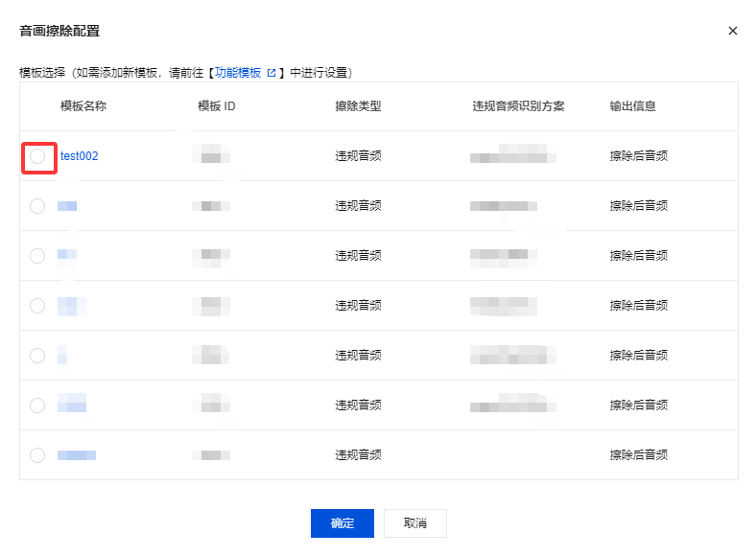756x556 pixels.
Task: Click 确定 to confirm the selection
Action: pyautogui.click(x=342, y=523)
